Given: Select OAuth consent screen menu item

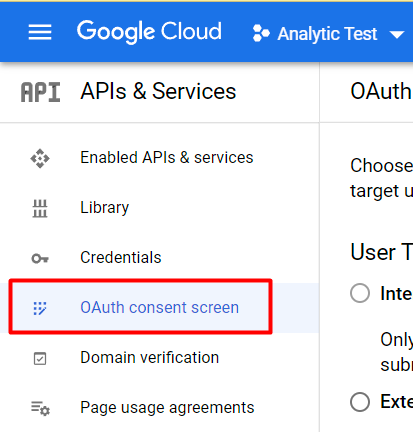Looking at the screenshot, I should 159,308.
